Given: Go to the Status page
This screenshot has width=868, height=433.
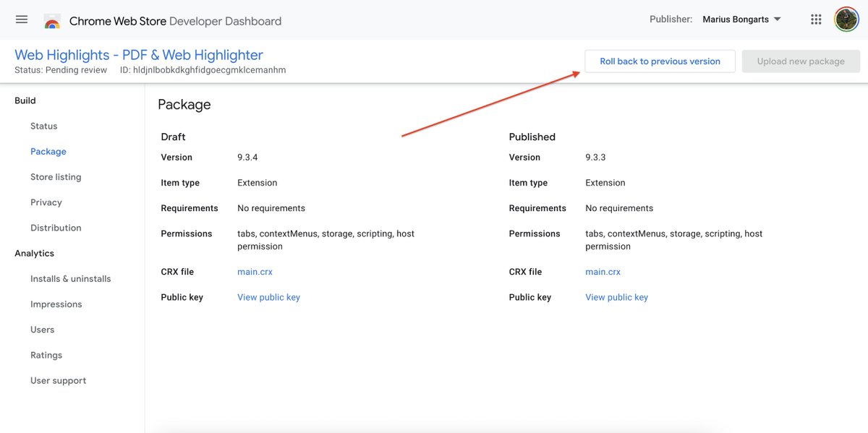Looking at the screenshot, I should (x=43, y=126).
